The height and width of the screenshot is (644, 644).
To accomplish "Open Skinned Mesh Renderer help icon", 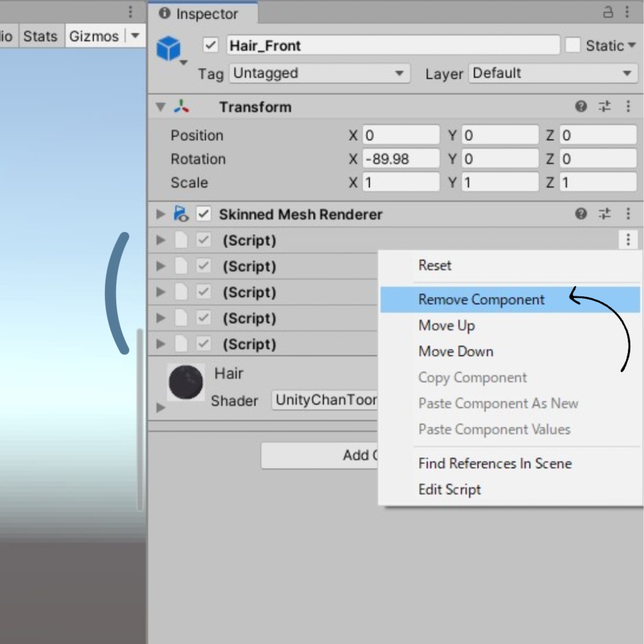I will (580, 214).
